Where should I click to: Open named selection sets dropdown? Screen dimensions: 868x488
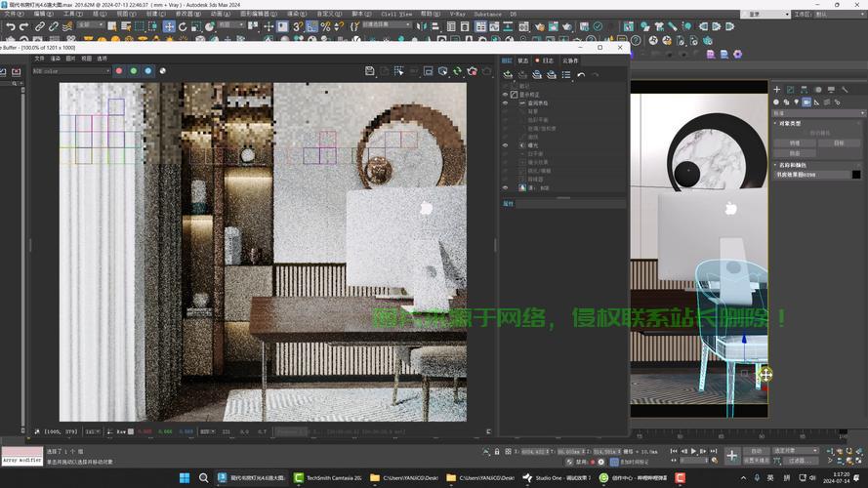coord(387,25)
